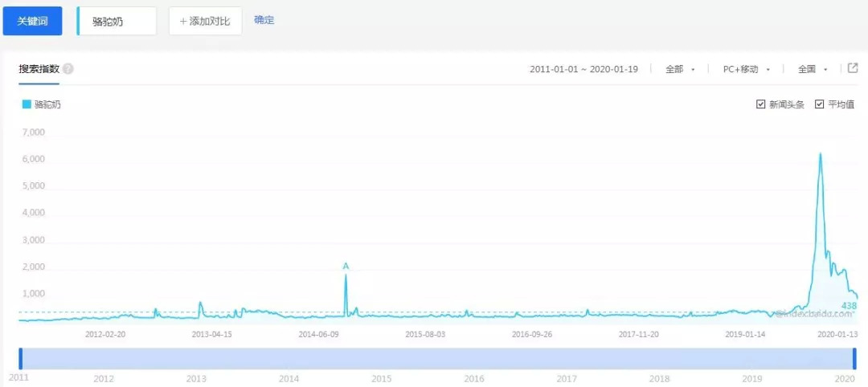Click the 2,000 y-axis label
This screenshot has width=868, height=387.
point(34,267)
